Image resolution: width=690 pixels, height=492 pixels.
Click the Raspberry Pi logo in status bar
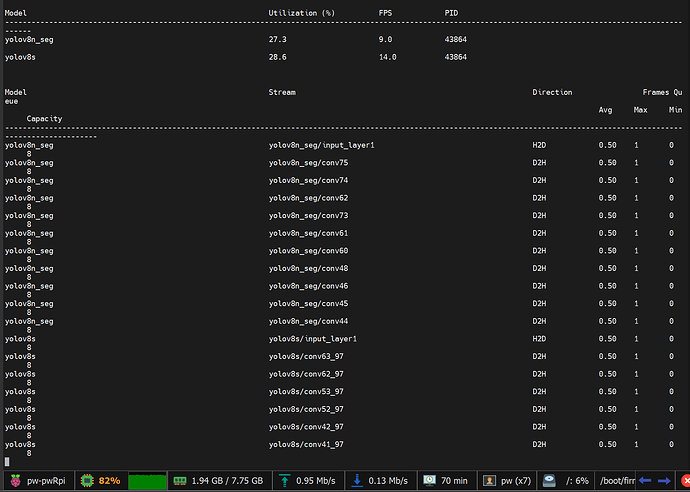point(12,480)
